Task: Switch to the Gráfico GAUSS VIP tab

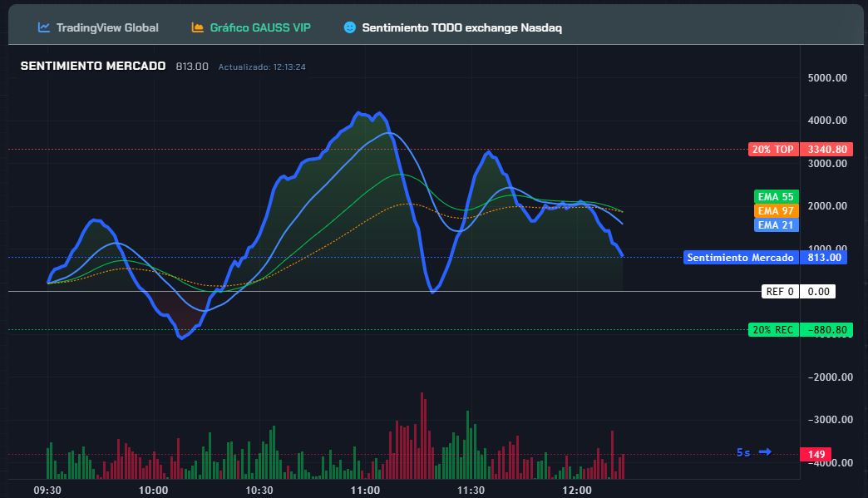Action: (259, 27)
